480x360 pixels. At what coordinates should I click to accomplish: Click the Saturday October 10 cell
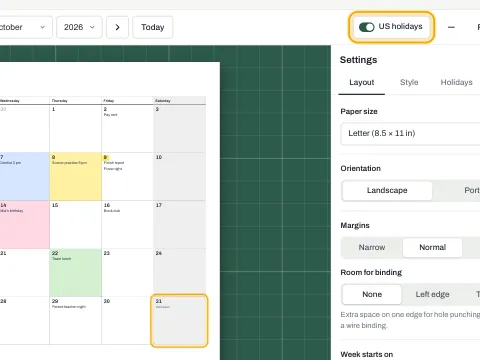[179, 176]
